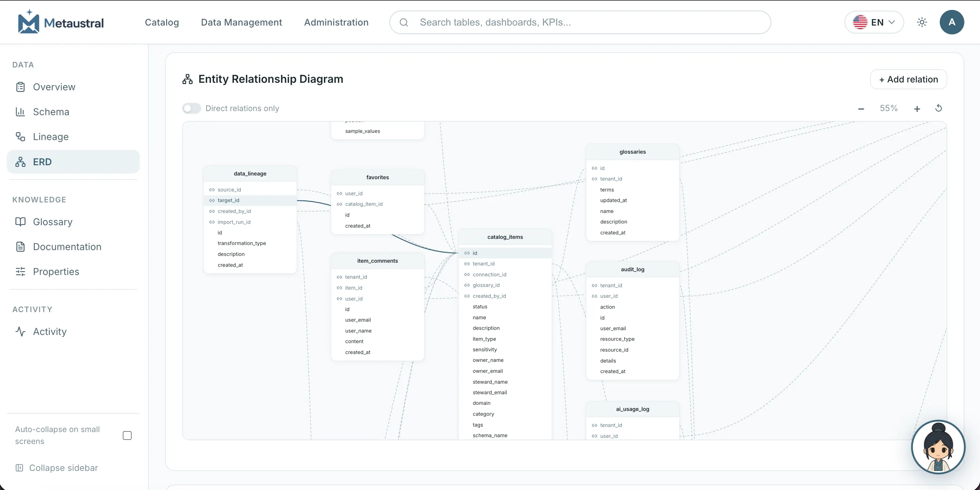Open the Lineage sidebar item

[73, 137]
